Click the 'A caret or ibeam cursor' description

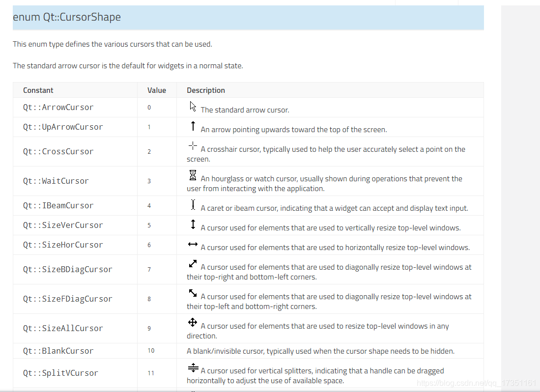335,208
